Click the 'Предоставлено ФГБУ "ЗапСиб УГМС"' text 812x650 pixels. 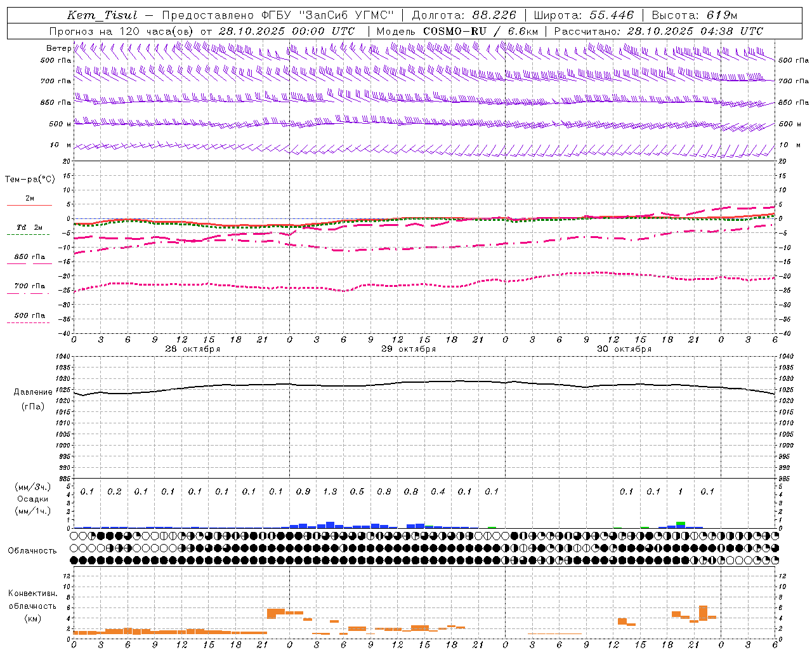point(278,15)
